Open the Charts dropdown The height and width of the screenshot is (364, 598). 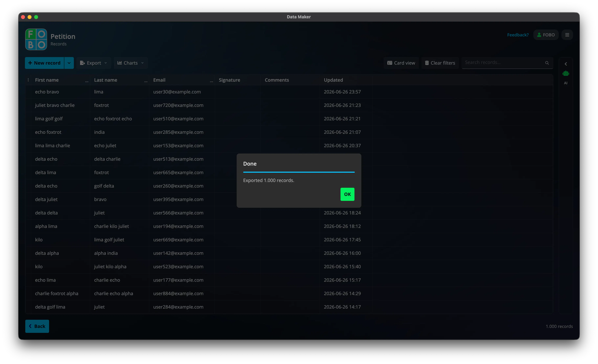131,63
